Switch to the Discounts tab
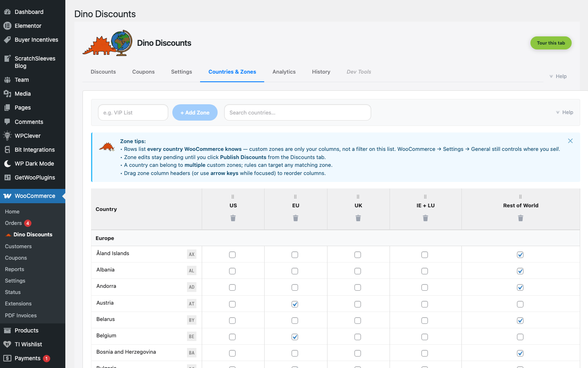 [103, 72]
